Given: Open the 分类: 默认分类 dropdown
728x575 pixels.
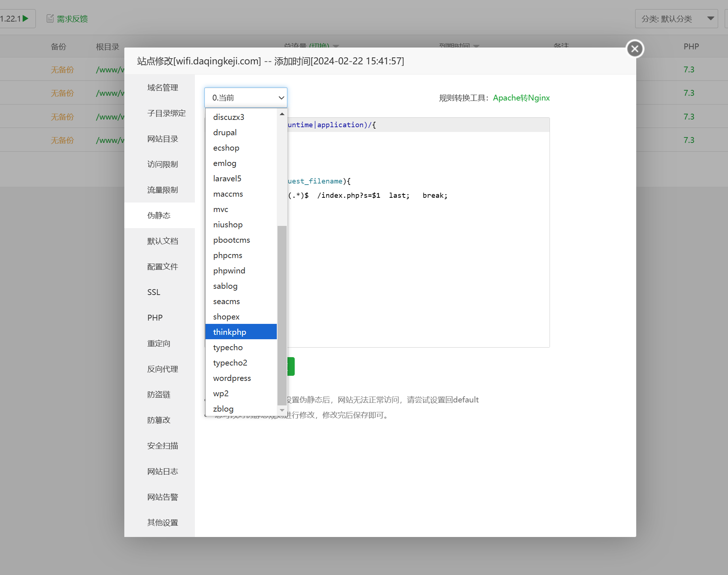Looking at the screenshot, I should [x=676, y=19].
